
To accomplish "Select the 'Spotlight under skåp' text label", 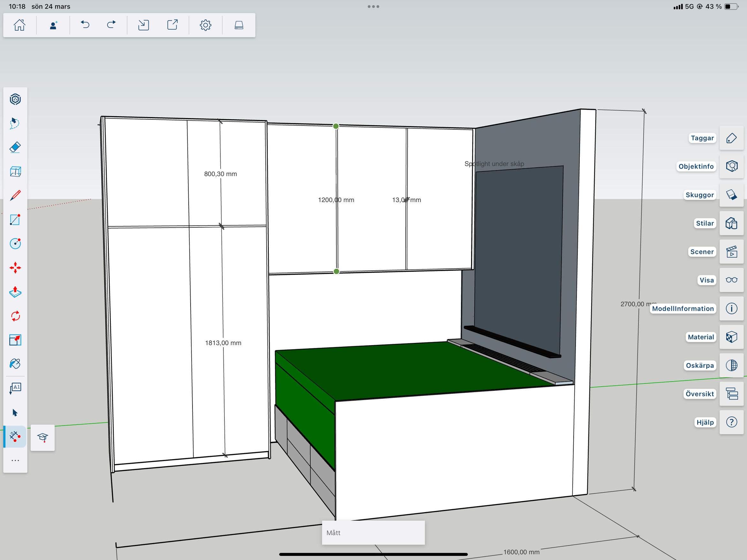I will coord(494,164).
